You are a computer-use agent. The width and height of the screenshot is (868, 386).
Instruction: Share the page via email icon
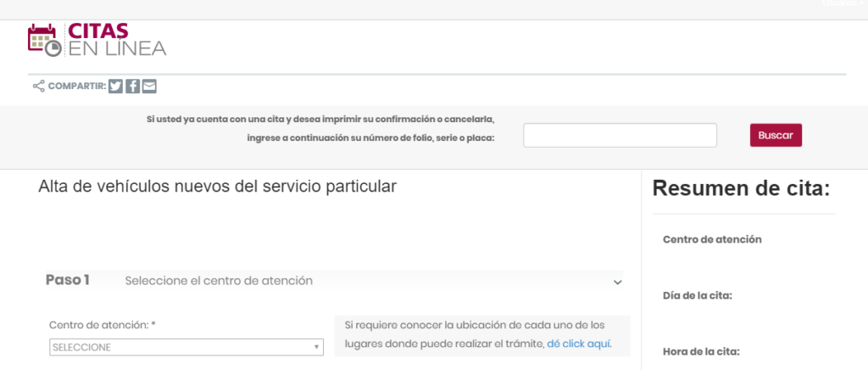pos(149,86)
